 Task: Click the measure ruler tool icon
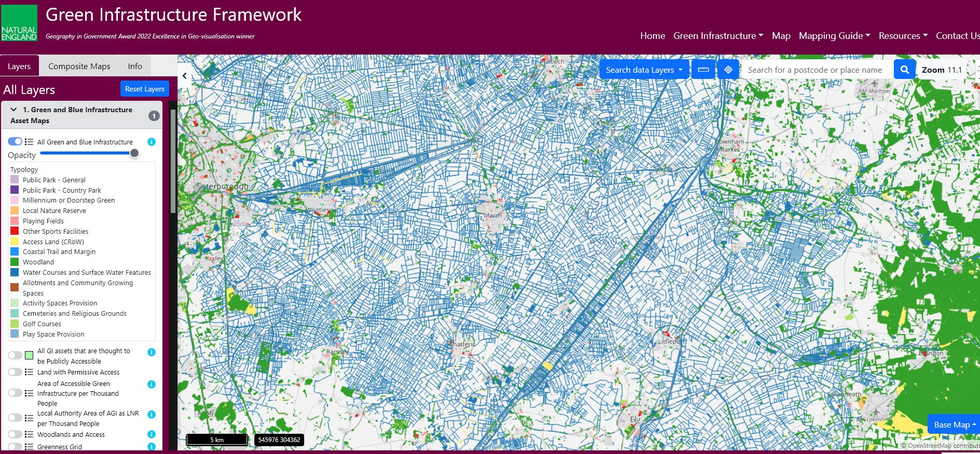pos(703,70)
